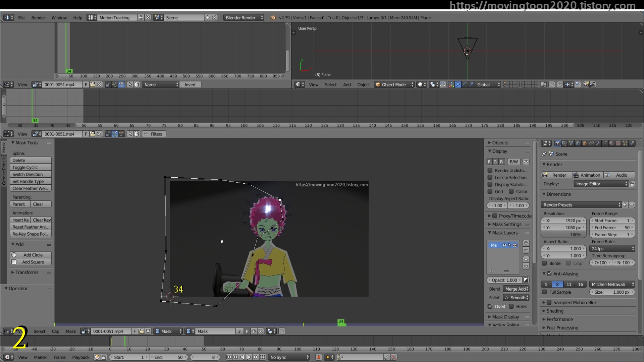Move mask layer up with arrow

526,259
